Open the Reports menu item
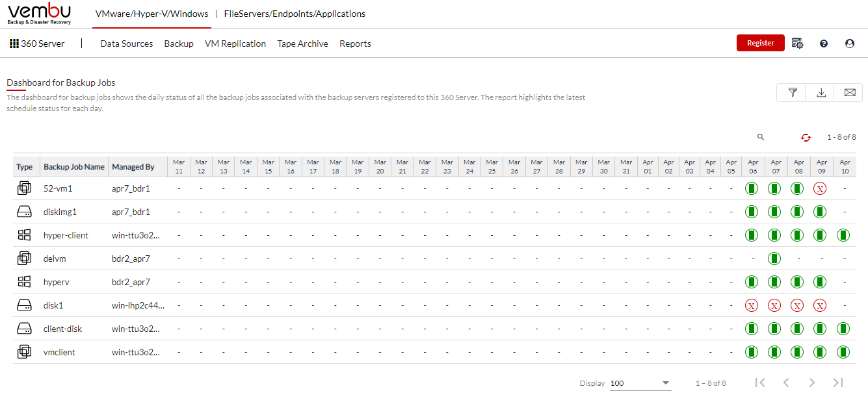This screenshot has height=404, width=868. (355, 44)
